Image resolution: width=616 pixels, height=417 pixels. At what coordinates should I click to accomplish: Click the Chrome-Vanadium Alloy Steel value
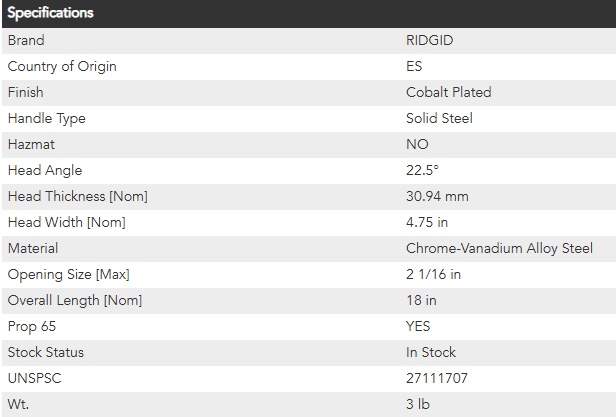(499, 248)
